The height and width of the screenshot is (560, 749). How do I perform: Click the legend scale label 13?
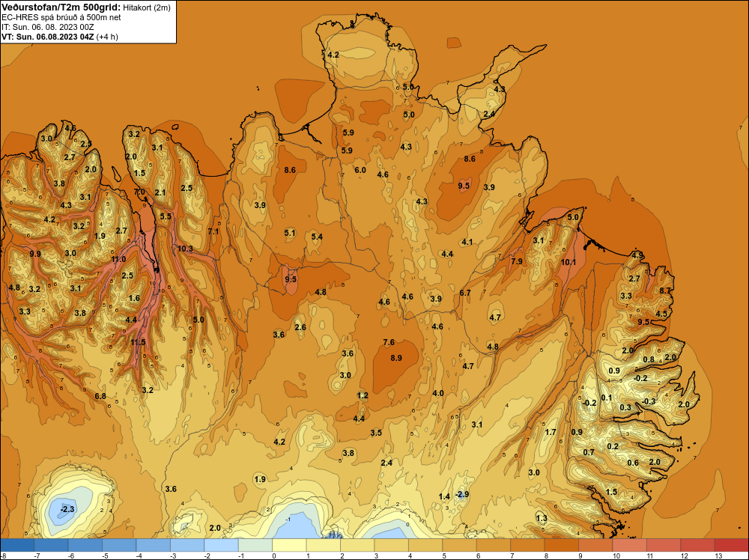click(719, 556)
